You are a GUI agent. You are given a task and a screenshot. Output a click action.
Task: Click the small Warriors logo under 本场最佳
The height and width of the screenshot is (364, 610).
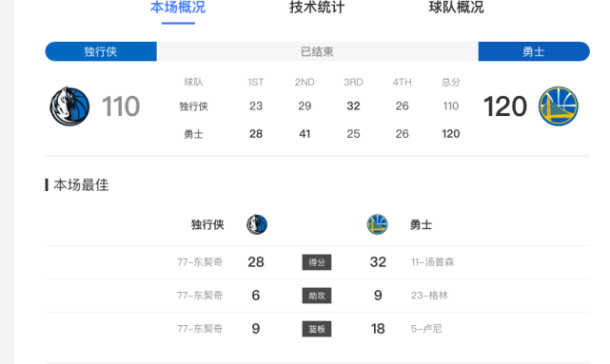click(x=378, y=224)
